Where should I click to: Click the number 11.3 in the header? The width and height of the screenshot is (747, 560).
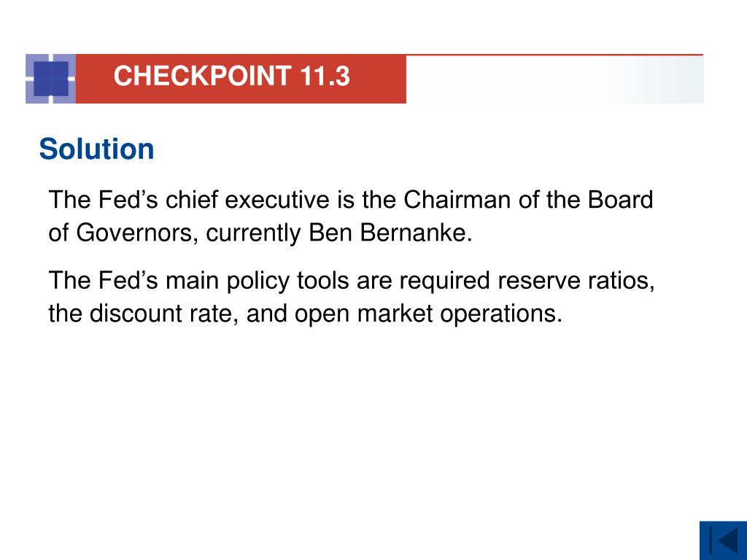[325, 76]
